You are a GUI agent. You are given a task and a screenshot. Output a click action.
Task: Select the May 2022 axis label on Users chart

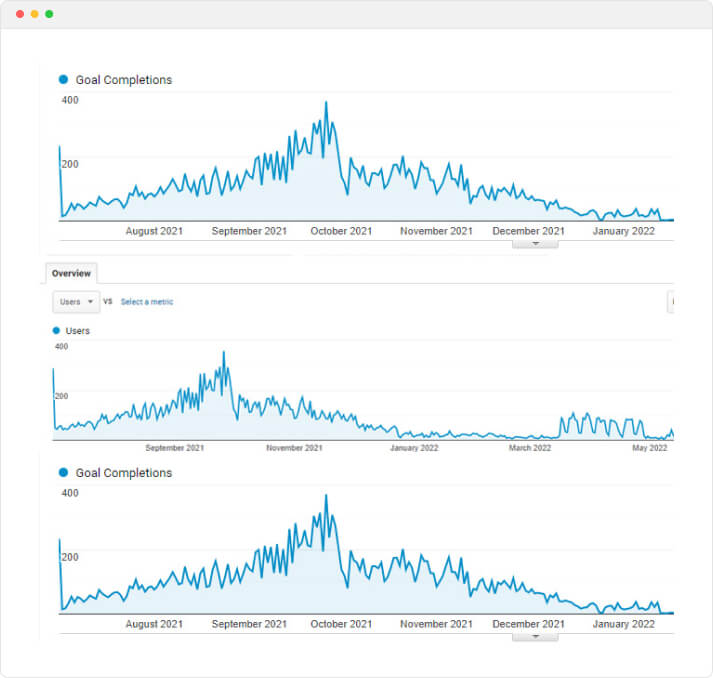[650, 448]
